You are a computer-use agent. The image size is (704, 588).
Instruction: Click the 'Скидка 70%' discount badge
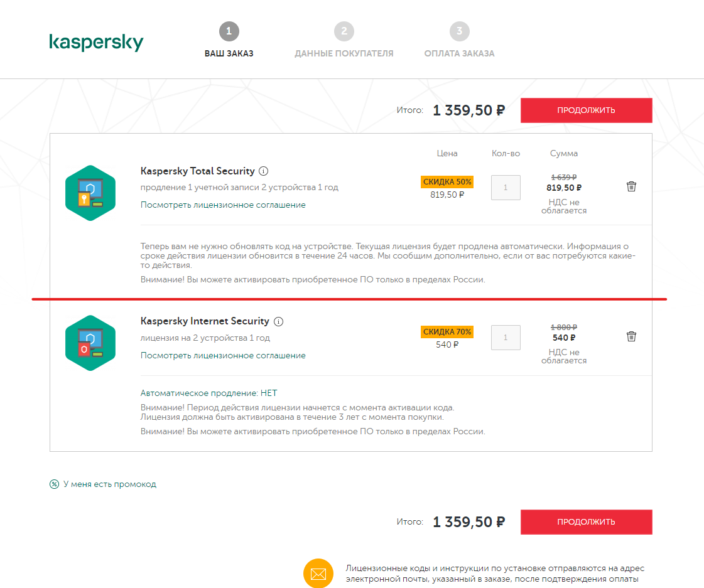click(x=447, y=331)
